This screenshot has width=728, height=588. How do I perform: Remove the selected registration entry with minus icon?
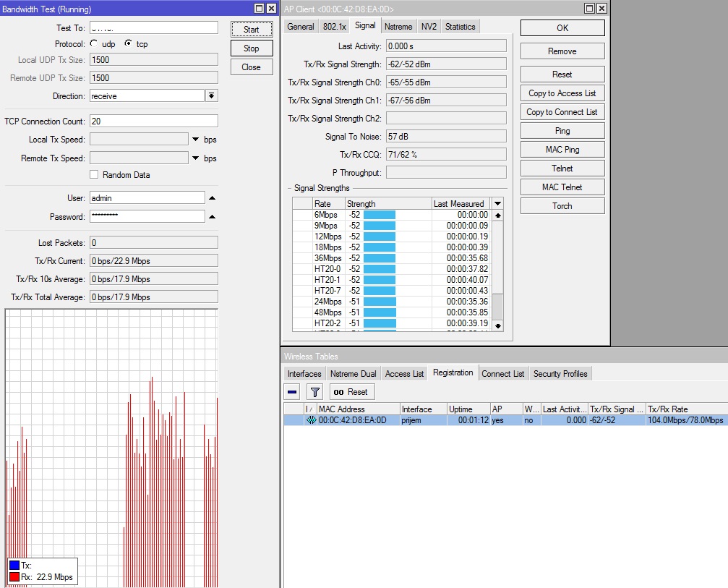pos(292,392)
